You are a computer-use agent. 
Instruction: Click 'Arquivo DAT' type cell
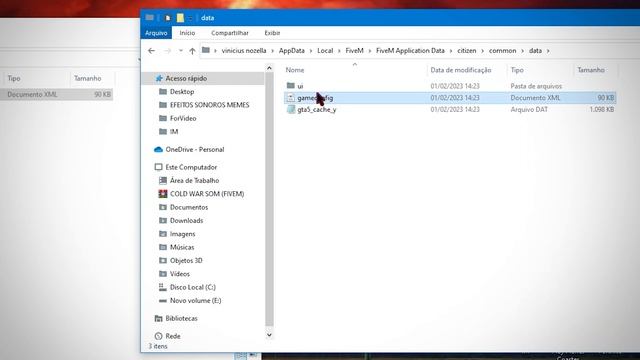click(x=529, y=109)
